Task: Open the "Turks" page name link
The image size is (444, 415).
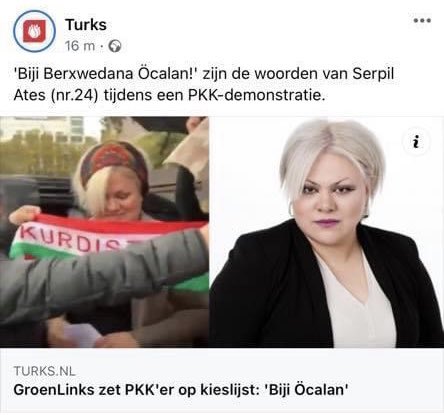Action: coord(86,25)
